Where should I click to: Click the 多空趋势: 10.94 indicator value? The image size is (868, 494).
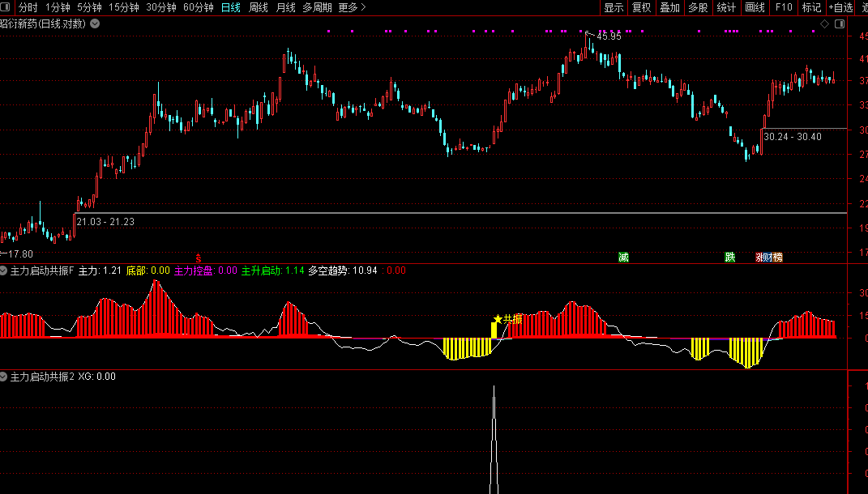(343, 270)
